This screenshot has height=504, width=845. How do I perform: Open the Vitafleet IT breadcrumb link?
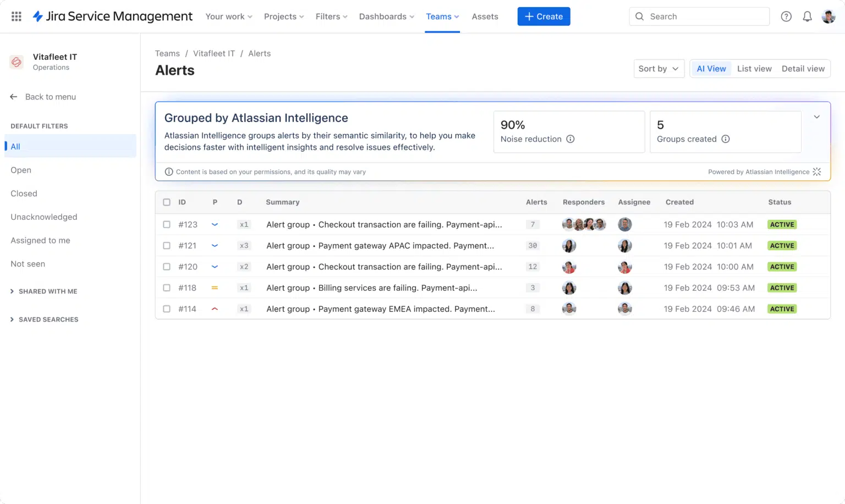coord(214,53)
